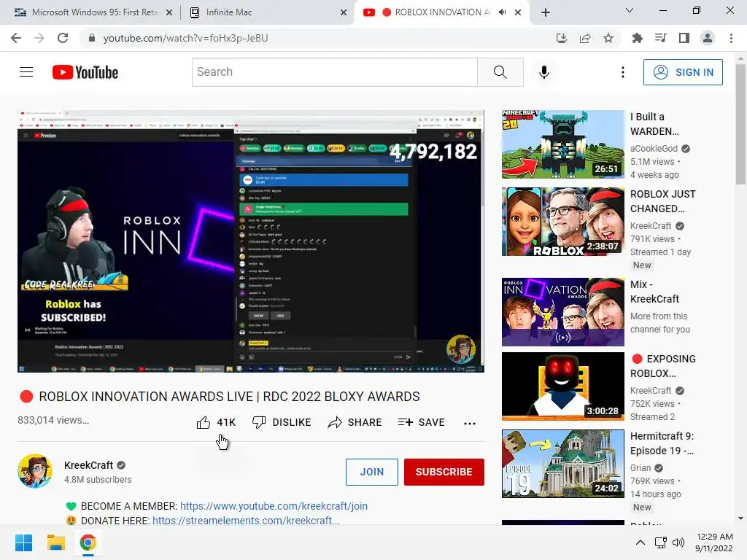Click the search magnifier button

coord(500,72)
